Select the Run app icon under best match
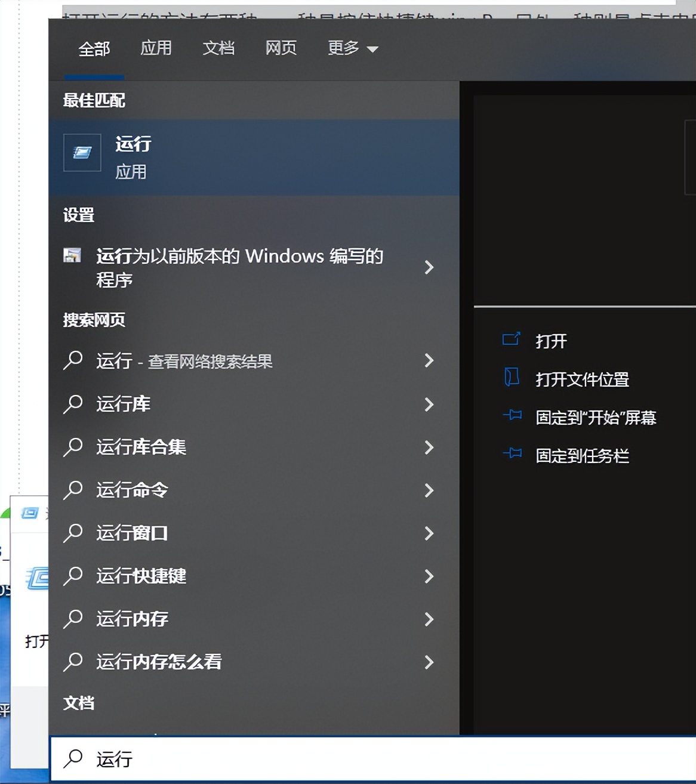Image resolution: width=696 pixels, height=784 pixels. coord(82,153)
